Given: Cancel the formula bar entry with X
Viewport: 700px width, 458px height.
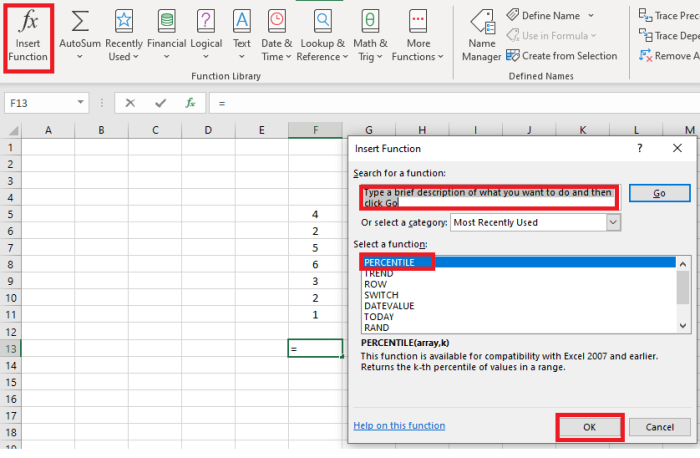Looking at the screenshot, I should 130,103.
